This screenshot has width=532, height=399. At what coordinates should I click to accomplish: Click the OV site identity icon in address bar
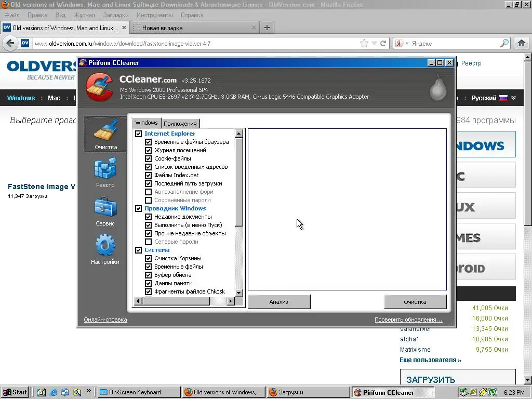point(25,43)
